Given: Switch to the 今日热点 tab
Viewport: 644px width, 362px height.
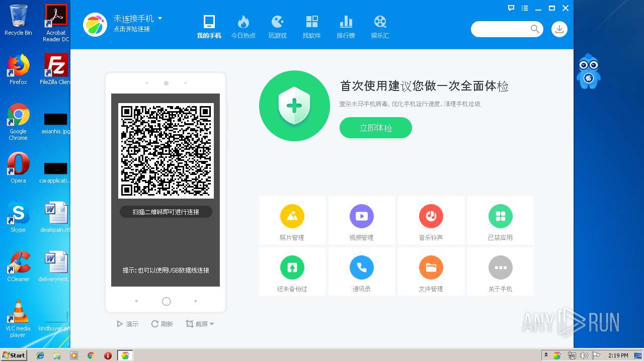Looking at the screenshot, I should tap(243, 27).
